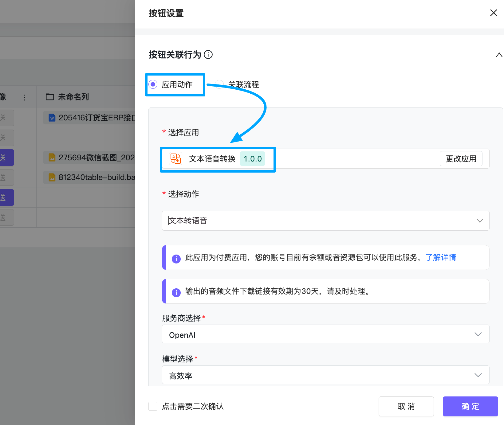Click image file icon of 275694 attachment
The image size is (504, 425).
pyautogui.click(x=52, y=158)
